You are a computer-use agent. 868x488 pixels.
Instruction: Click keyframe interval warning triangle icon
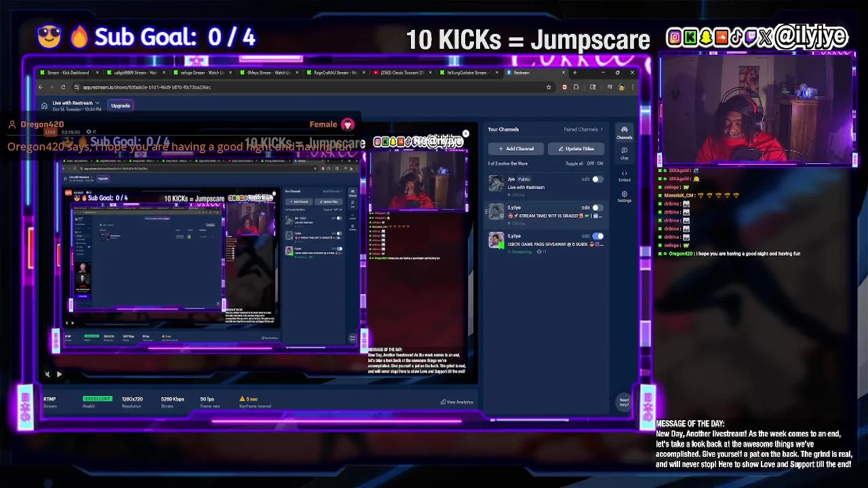243,399
